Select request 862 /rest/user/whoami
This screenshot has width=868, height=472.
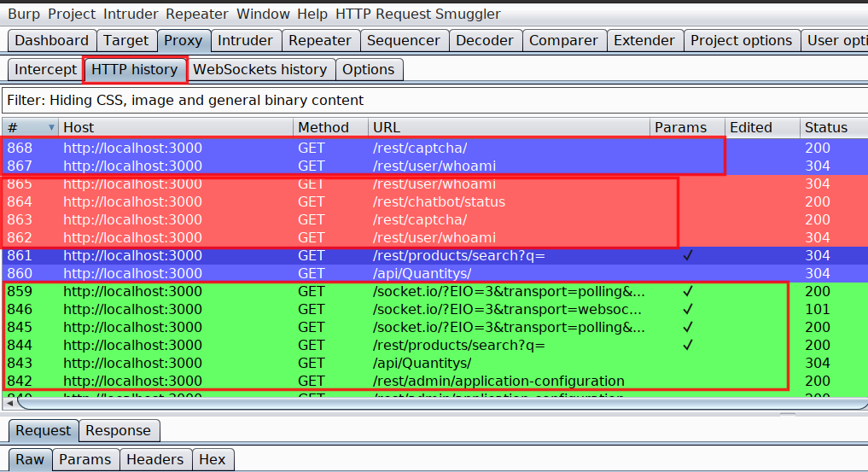pos(434,237)
